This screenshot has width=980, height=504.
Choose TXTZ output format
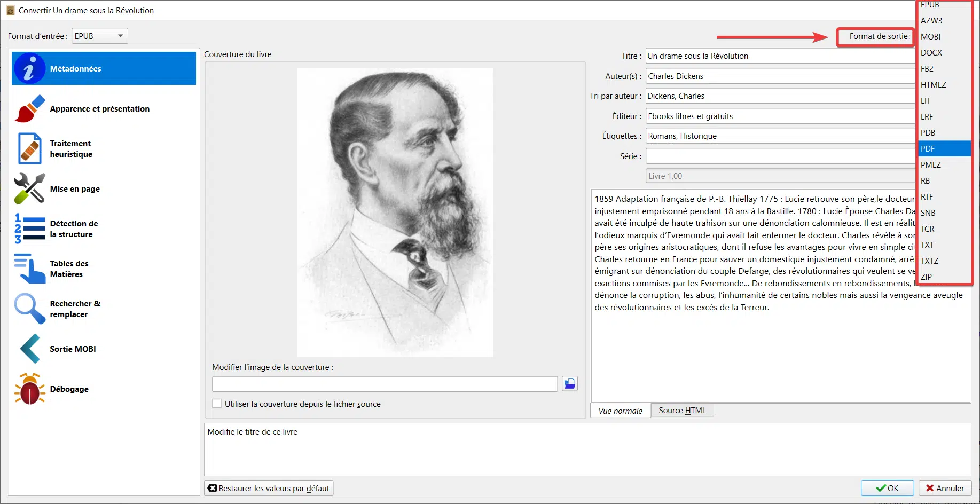(944, 261)
